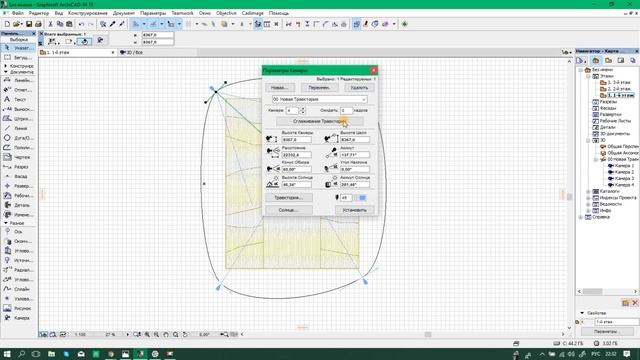640x360 pixels.
Task: Open the Teamwork menu
Action: pos(182,13)
